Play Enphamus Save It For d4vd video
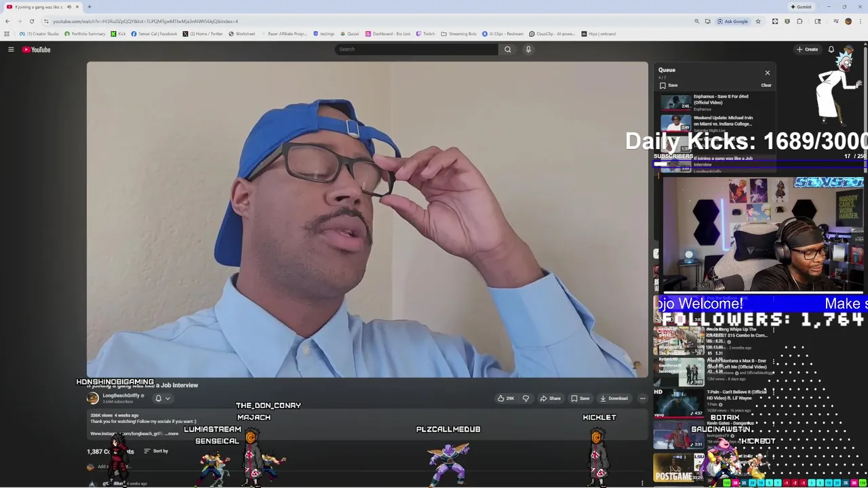 coord(715,102)
